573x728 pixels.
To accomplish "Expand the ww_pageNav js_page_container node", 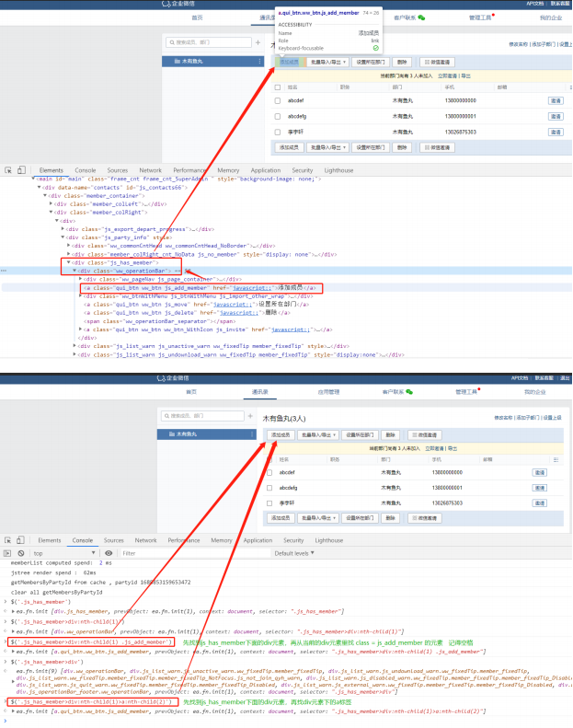I will tap(80, 279).
